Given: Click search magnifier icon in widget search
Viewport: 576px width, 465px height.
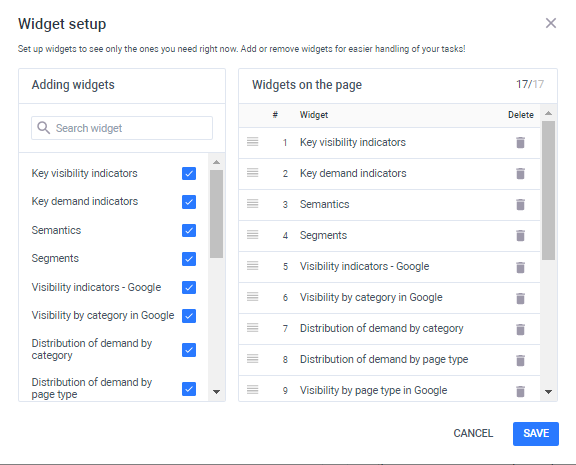Looking at the screenshot, I should (x=43, y=128).
